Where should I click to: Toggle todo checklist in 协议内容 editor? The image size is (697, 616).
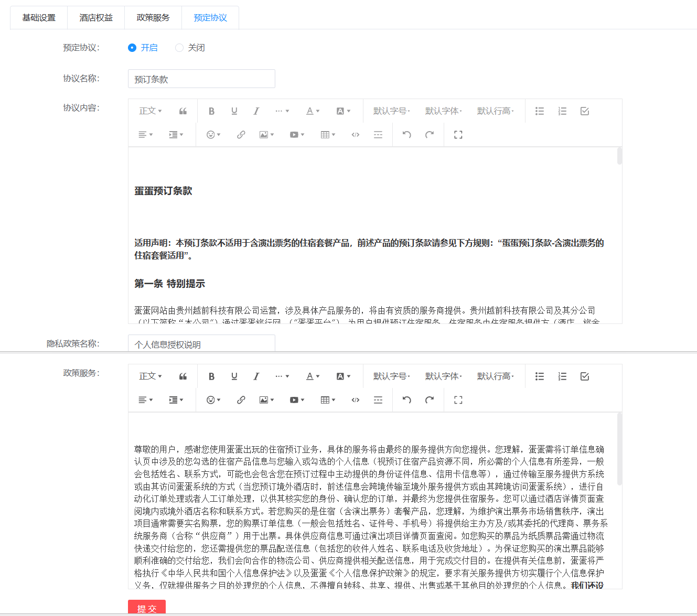(x=585, y=111)
